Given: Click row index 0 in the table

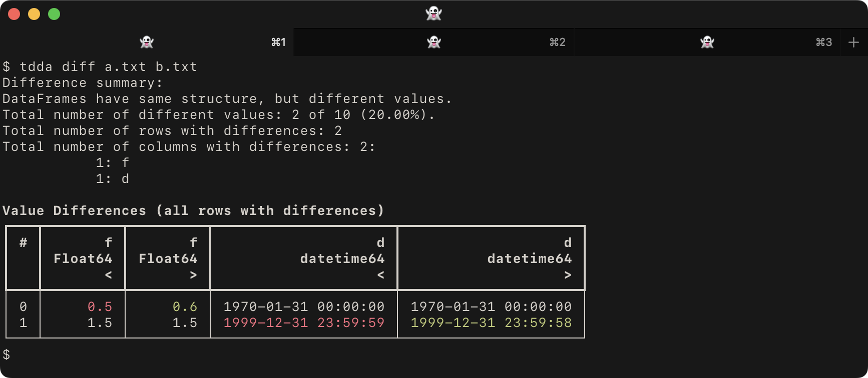Looking at the screenshot, I should point(23,306).
